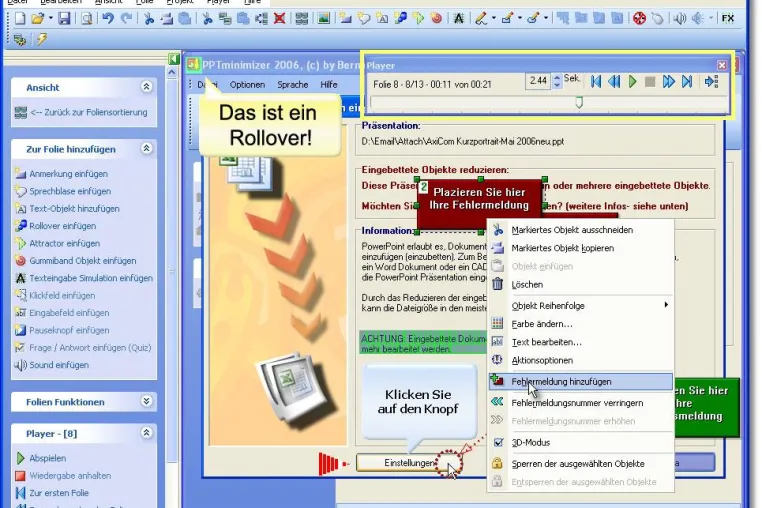Click the mouse icon in the toolbar
The image size is (762, 508).
click(657, 18)
